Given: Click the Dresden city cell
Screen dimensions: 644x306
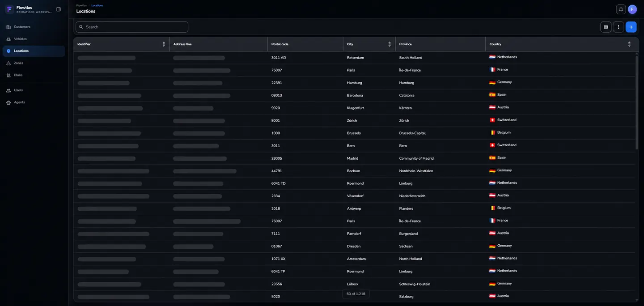Looking at the screenshot, I should (x=354, y=246).
